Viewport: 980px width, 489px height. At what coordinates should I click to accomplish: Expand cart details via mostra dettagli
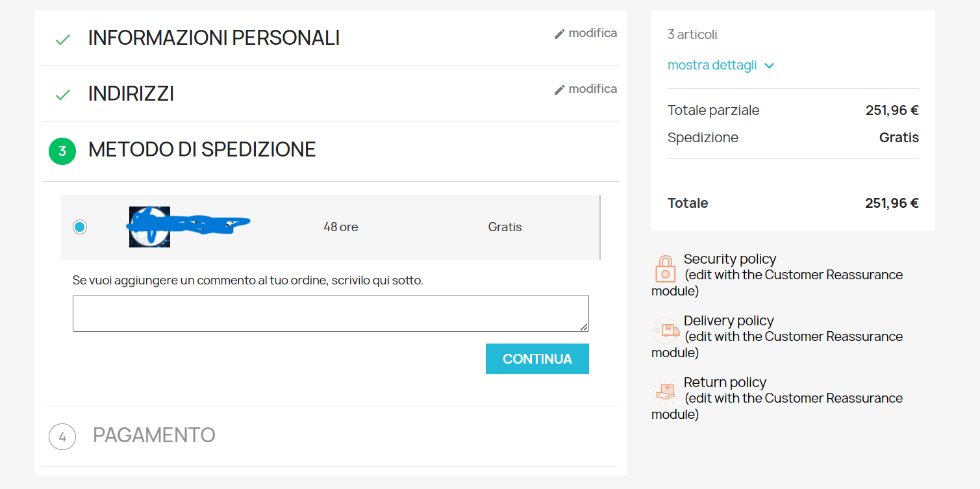pos(712,66)
